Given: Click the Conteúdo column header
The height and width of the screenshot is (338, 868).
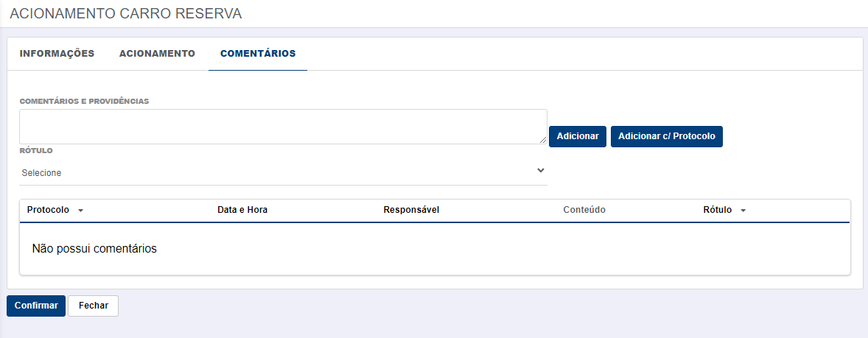Looking at the screenshot, I should (x=584, y=210).
